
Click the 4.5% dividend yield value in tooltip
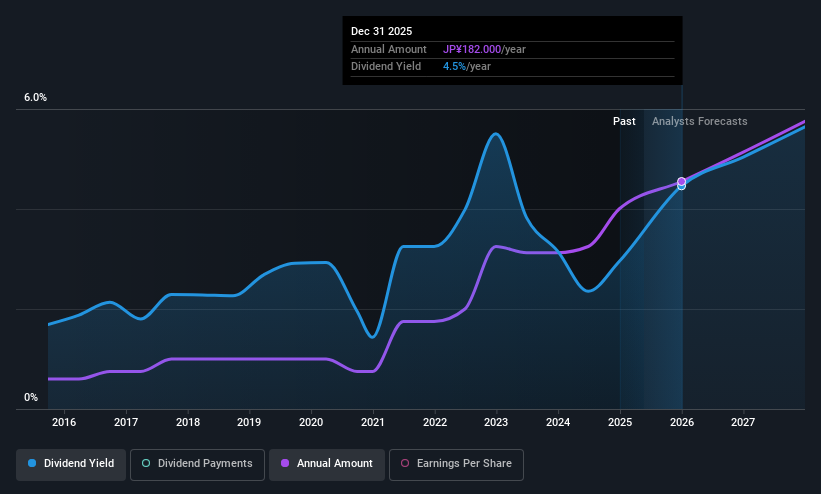[x=454, y=67]
